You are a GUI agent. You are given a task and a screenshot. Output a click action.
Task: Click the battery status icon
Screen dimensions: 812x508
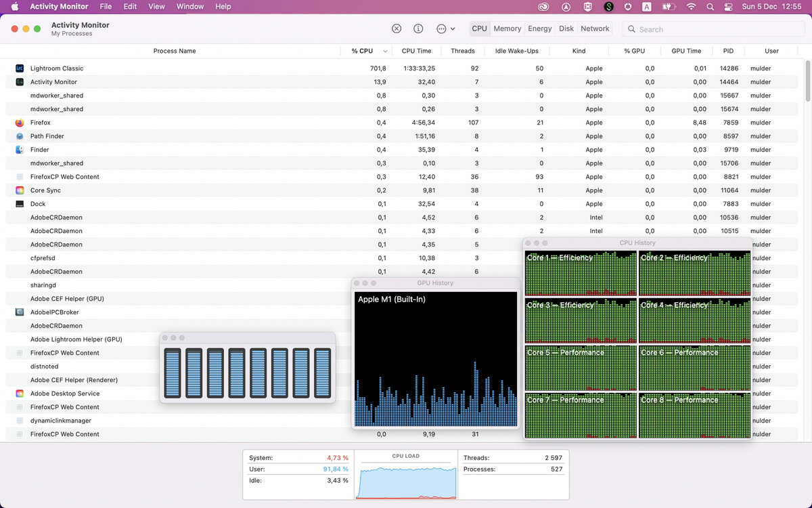(x=669, y=7)
